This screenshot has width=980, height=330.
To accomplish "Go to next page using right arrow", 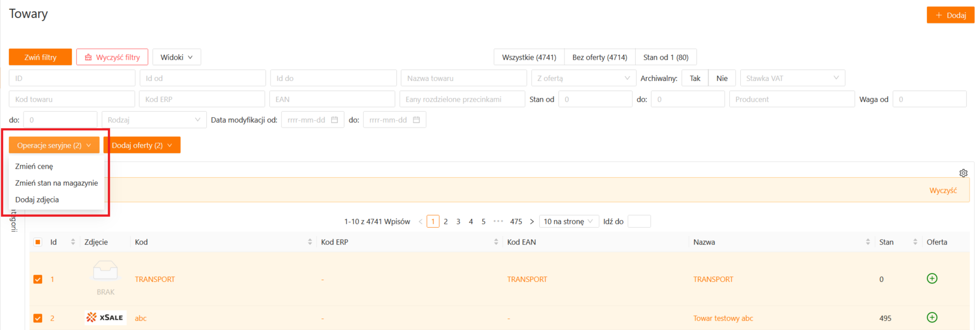I will (x=532, y=222).
